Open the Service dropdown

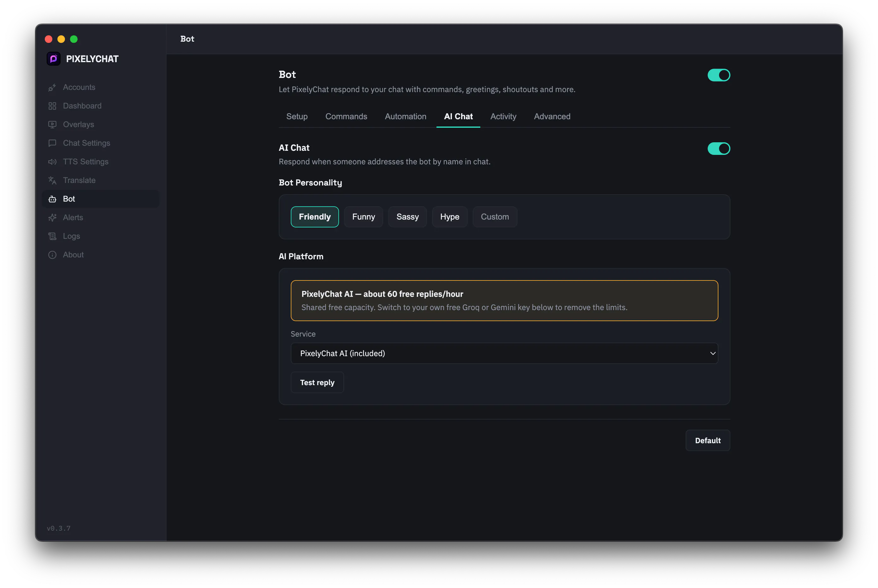click(x=504, y=353)
